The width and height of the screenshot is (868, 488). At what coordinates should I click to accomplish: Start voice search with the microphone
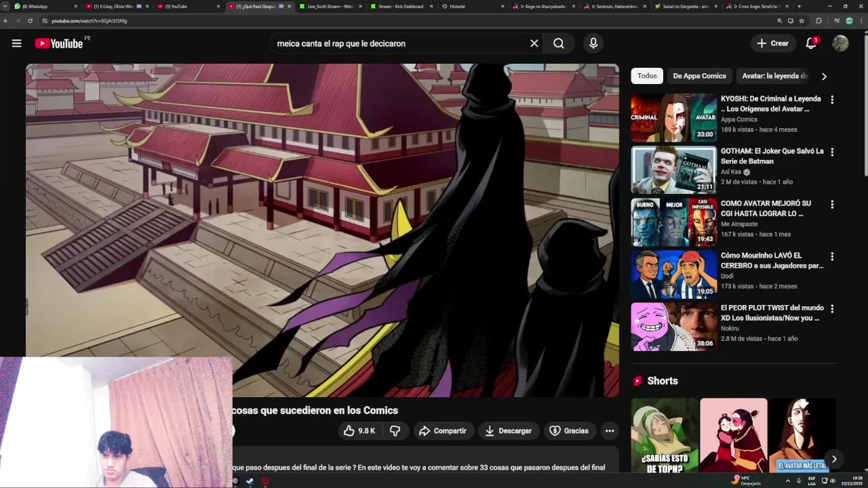(593, 43)
